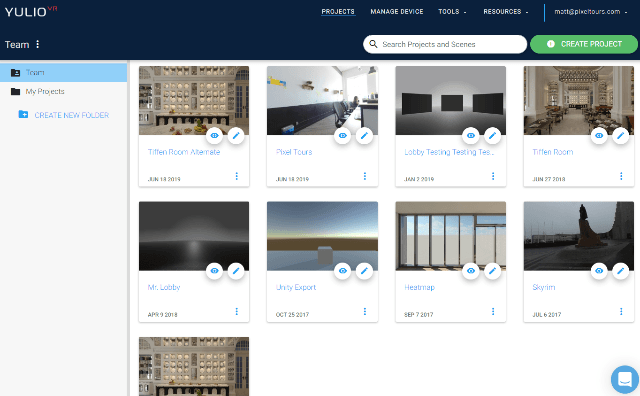Click the Yulio VR logo

point(31,11)
